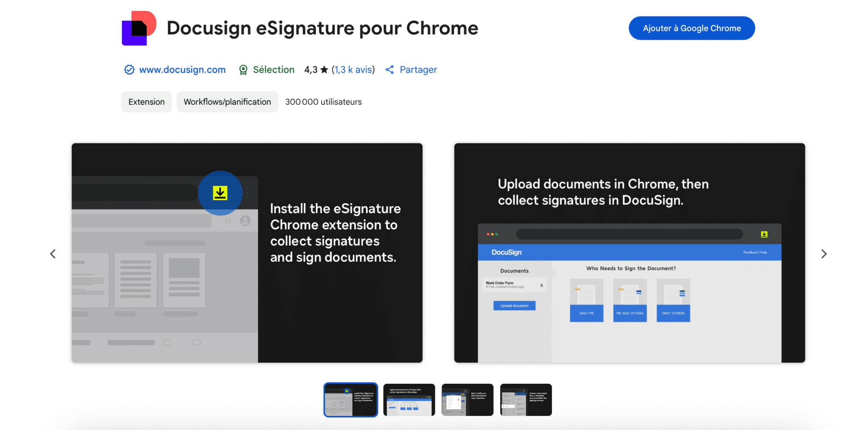The width and height of the screenshot is (868, 430).
Task: Select the fourth carousel thumbnail
Action: click(x=526, y=400)
